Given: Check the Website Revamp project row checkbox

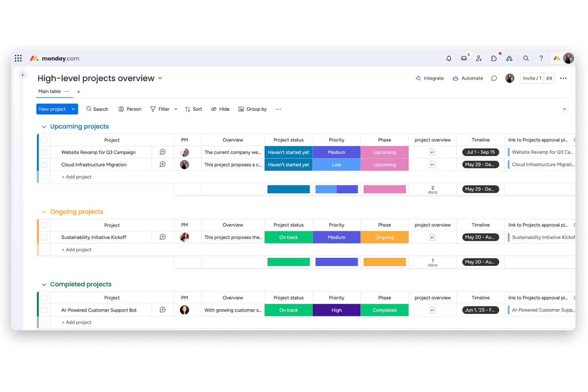Looking at the screenshot, I should (x=44, y=152).
